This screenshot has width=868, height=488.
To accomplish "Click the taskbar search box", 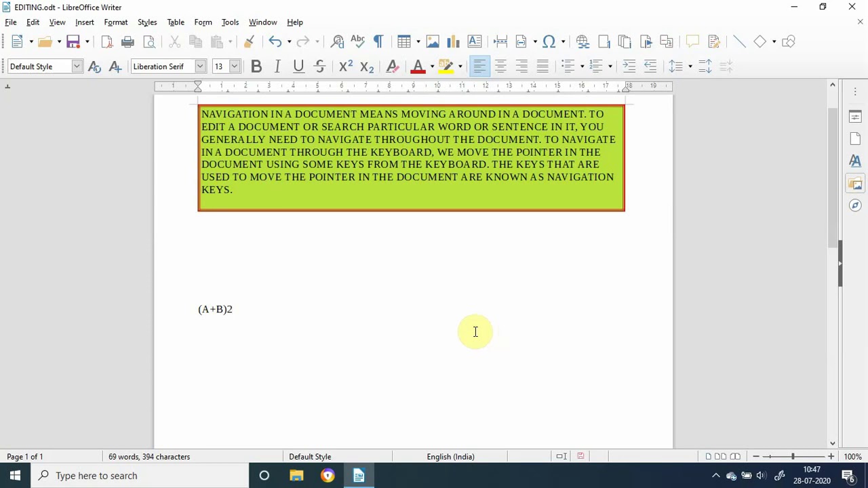I will tap(141, 476).
